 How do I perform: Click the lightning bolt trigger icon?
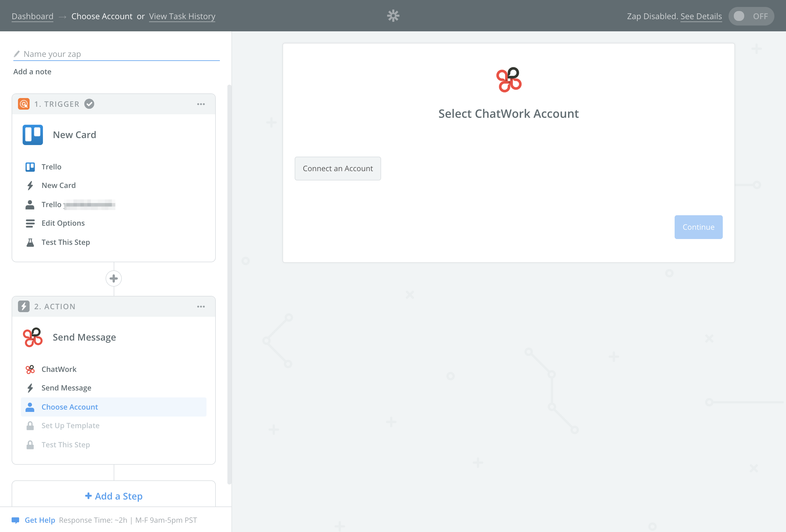tap(30, 185)
